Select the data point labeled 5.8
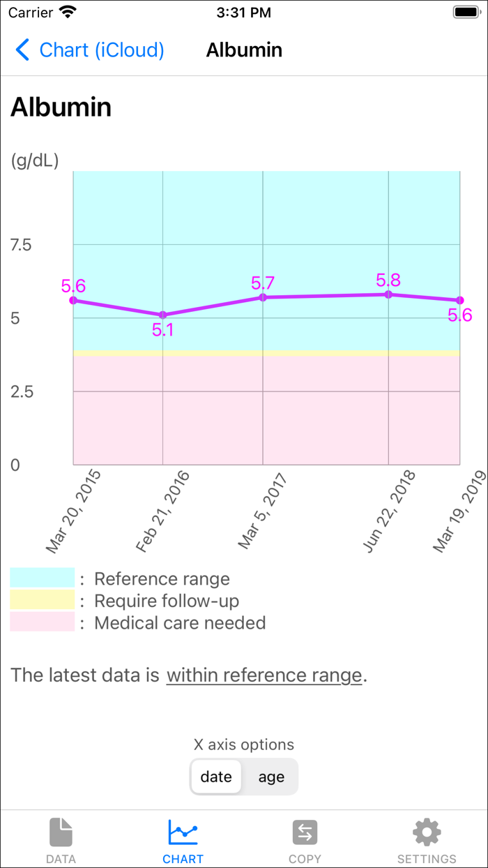The height and width of the screenshot is (868, 488). pos(390,295)
